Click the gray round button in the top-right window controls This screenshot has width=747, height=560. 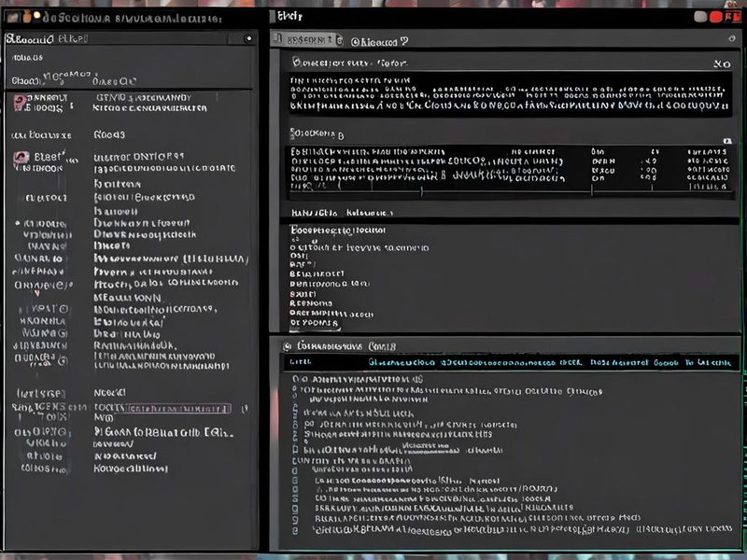pos(700,17)
